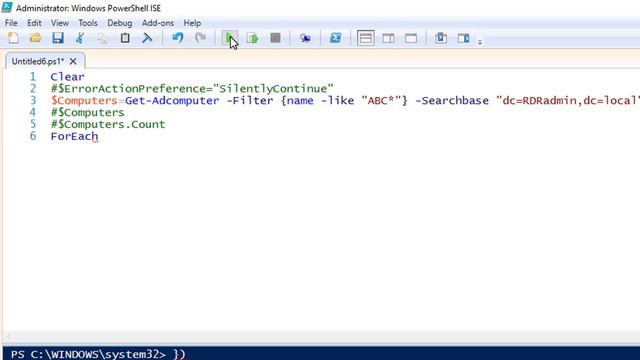Image resolution: width=640 pixels, height=360 pixels.
Task: Maximize script pane layout icon
Action: (411, 38)
